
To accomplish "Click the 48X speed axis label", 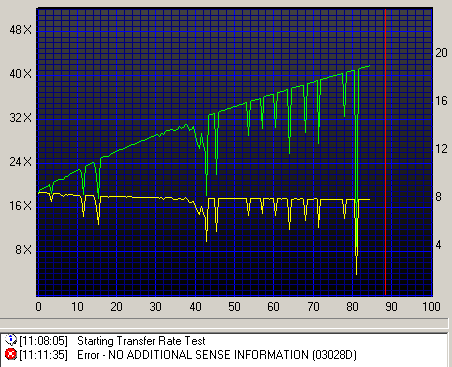I will [20, 30].
